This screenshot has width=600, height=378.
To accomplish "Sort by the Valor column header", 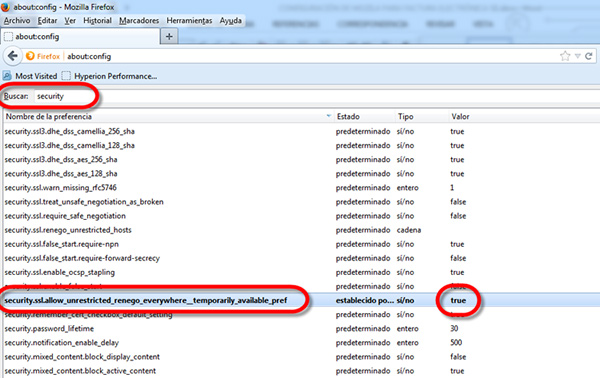I will pyautogui.click(x=524, y=116).
